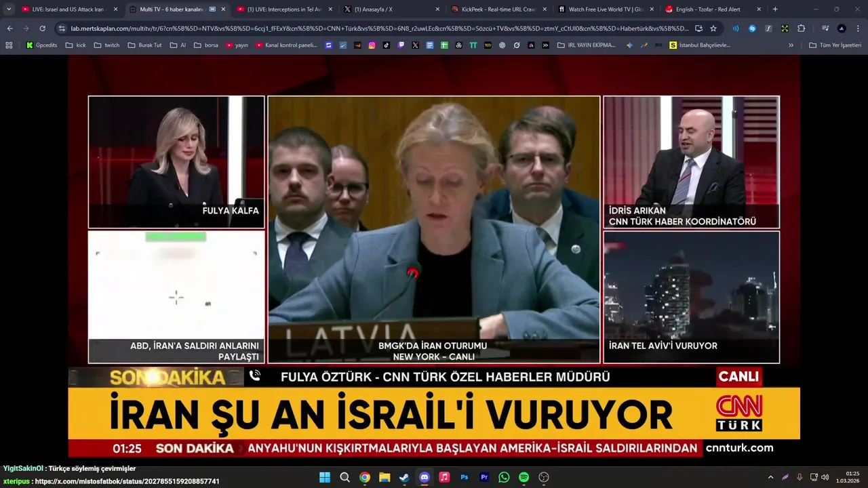
Task: Open the X bookmark icon in bookmarks bar
Action: pyautogui.click(x=415, y=45)
